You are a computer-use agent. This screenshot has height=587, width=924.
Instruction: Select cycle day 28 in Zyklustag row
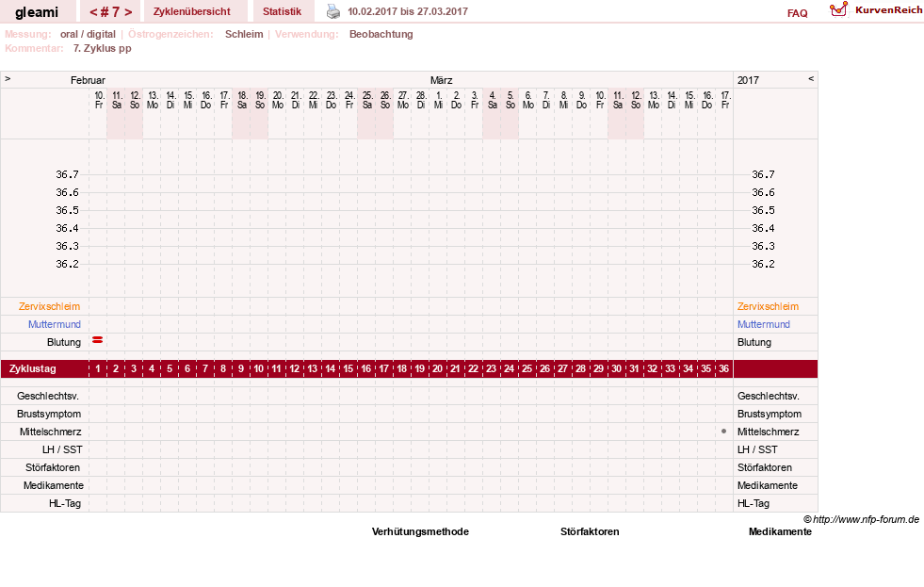pos(580,369)
